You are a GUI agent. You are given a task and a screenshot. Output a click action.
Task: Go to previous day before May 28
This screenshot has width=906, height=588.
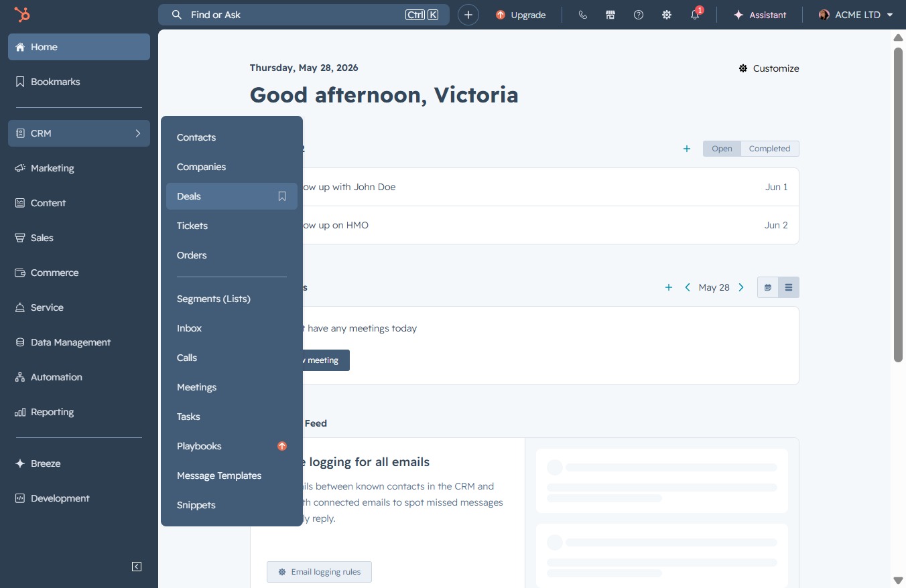click(688, 287)
